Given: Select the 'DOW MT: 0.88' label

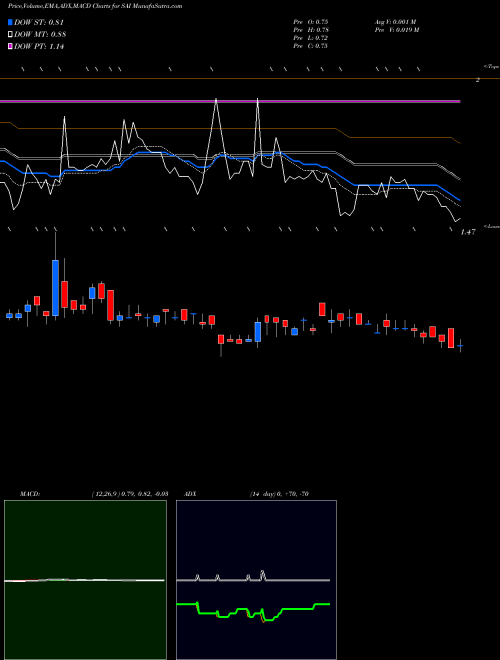Looking at the screenshot, I should point(40,35).
